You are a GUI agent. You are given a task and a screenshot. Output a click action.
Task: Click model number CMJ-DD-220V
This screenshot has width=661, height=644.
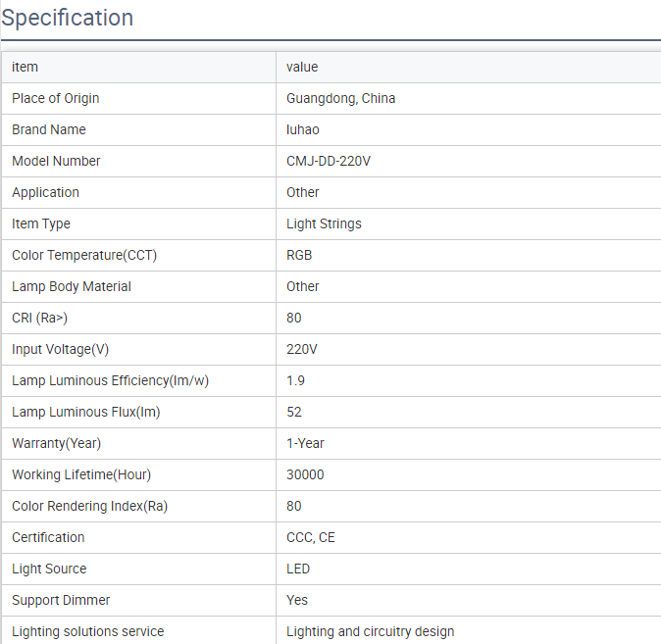tap(329, 161)
